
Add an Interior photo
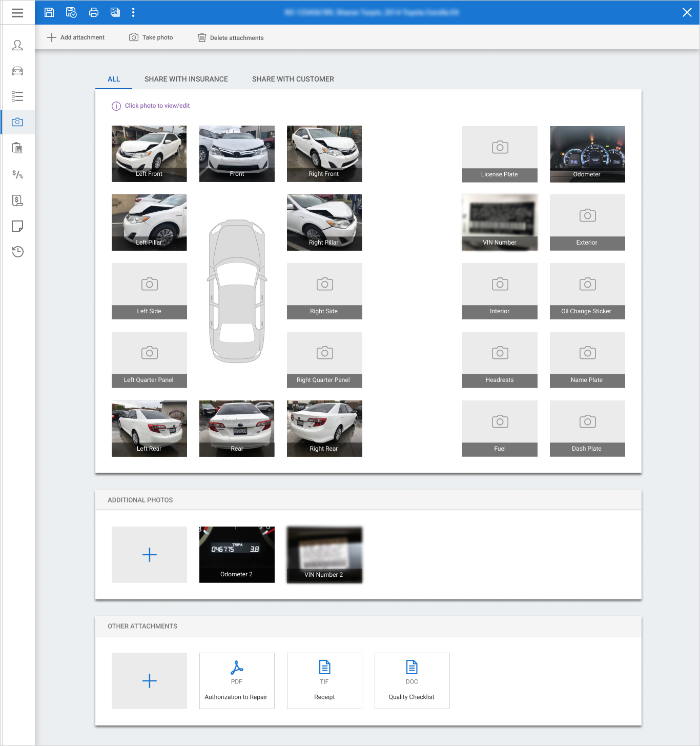500,291
